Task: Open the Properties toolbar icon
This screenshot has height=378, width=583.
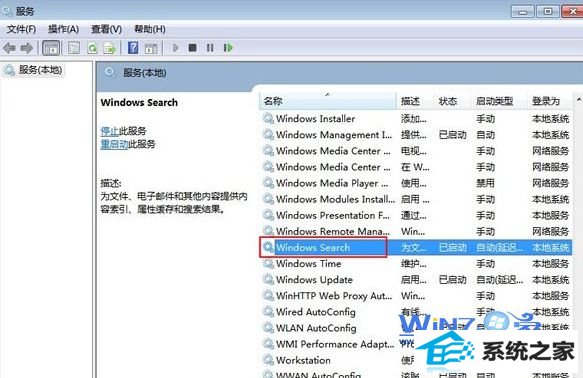Action: click(74, 48)
